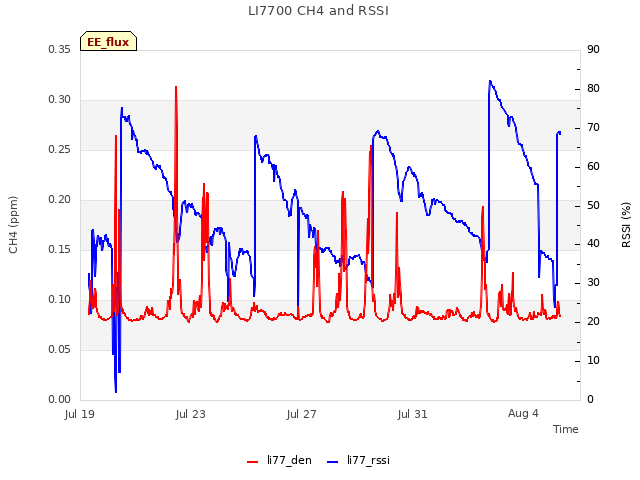Toggle the li77_den legend entry

(279, 460)
